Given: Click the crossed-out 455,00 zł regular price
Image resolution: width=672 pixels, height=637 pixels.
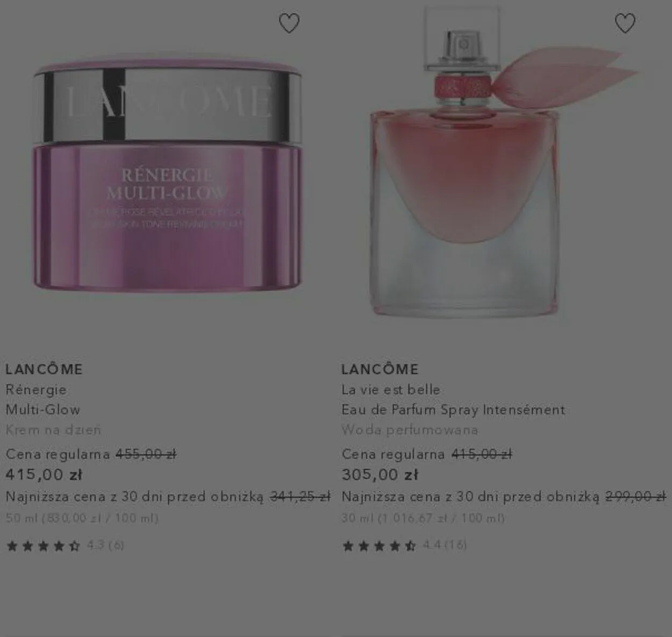Looking at the screenshot, I should (146, 454).
